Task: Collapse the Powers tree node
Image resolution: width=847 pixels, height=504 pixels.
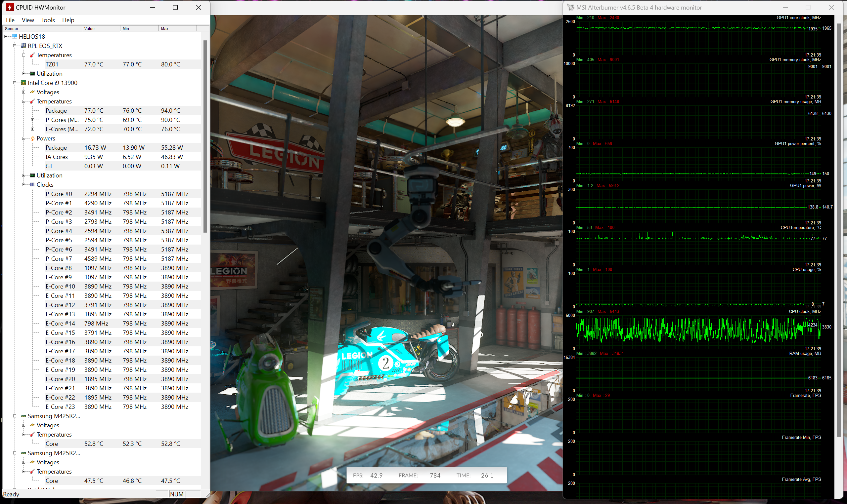Action: (24, 138)
